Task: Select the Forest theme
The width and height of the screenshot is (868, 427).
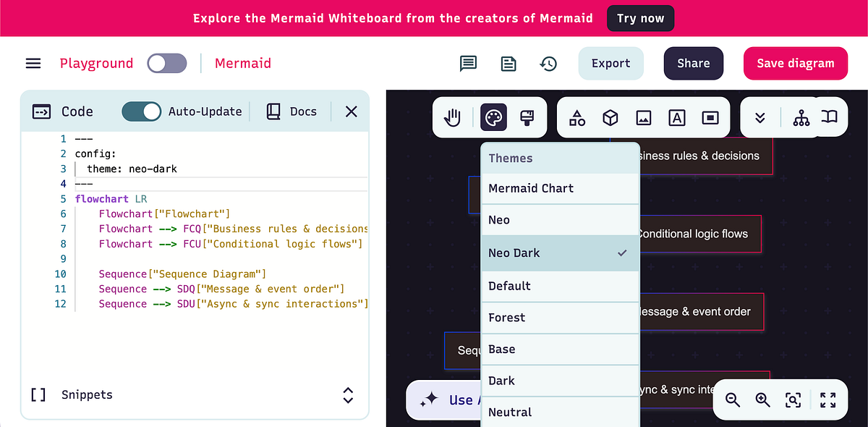Action: tap(560, 318)
